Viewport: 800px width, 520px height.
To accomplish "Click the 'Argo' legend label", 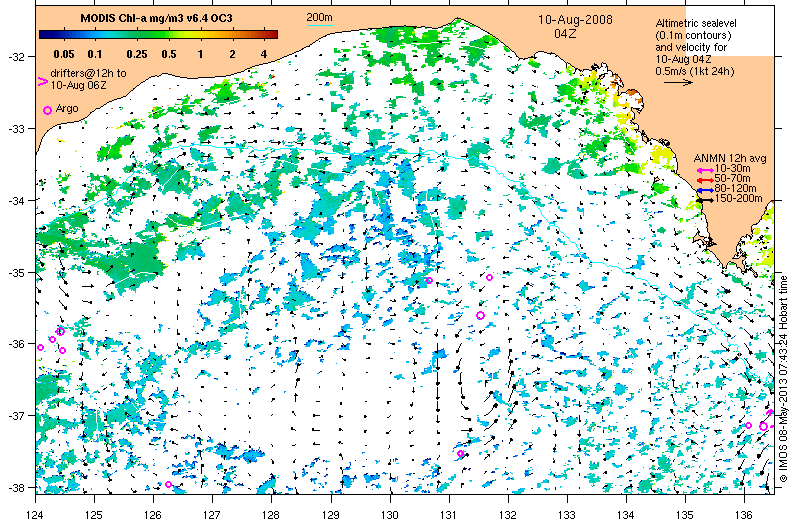I will point(67,108).
